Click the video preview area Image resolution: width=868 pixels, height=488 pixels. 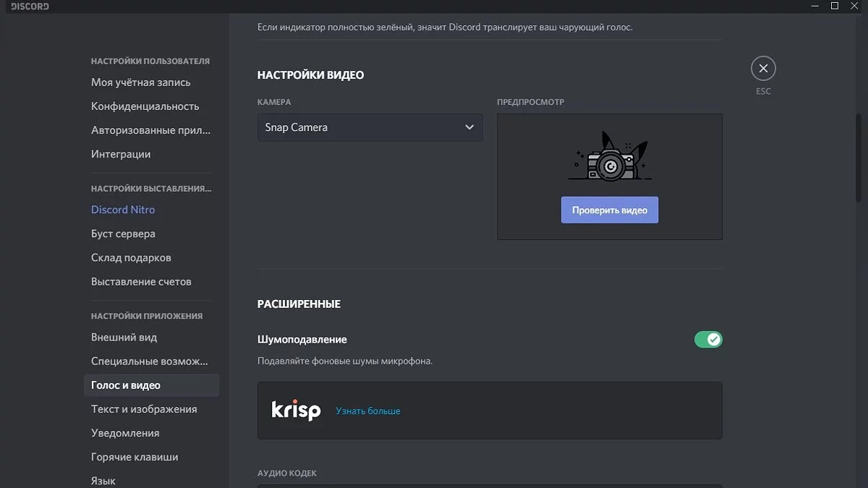[x=610, y=176]
